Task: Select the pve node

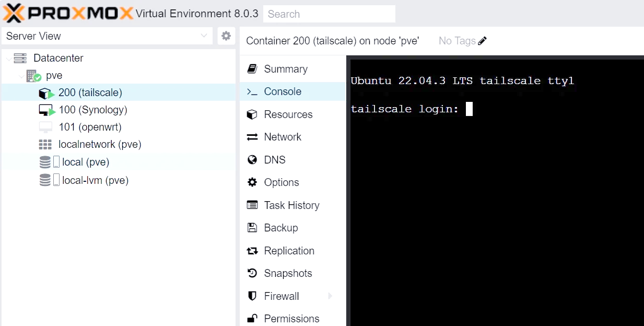Action: [x=54, y=76]
